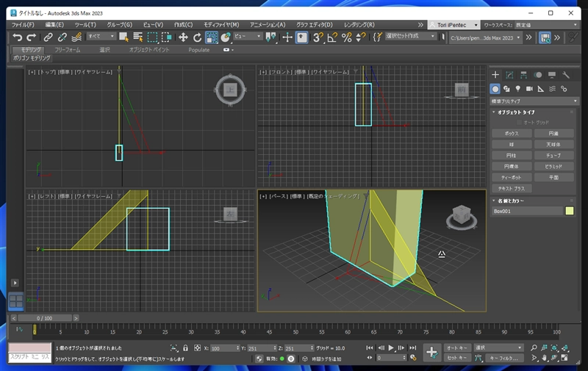Open the 編集(E) menu
Image resolution: width=588 pixels, height=371 pixels.
click(x=54, y=25)
